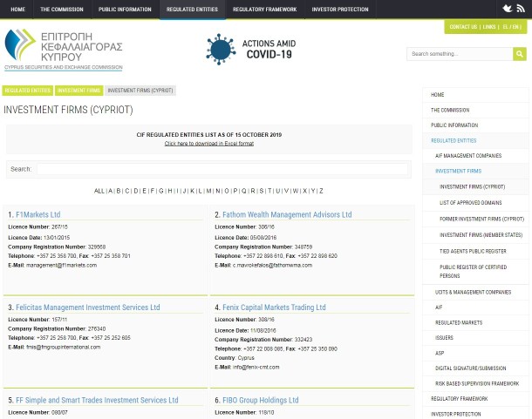Viewport: 532px width, 419px height.
Task: Open Investment Firms (Member States)
Action: coord(475,235)
